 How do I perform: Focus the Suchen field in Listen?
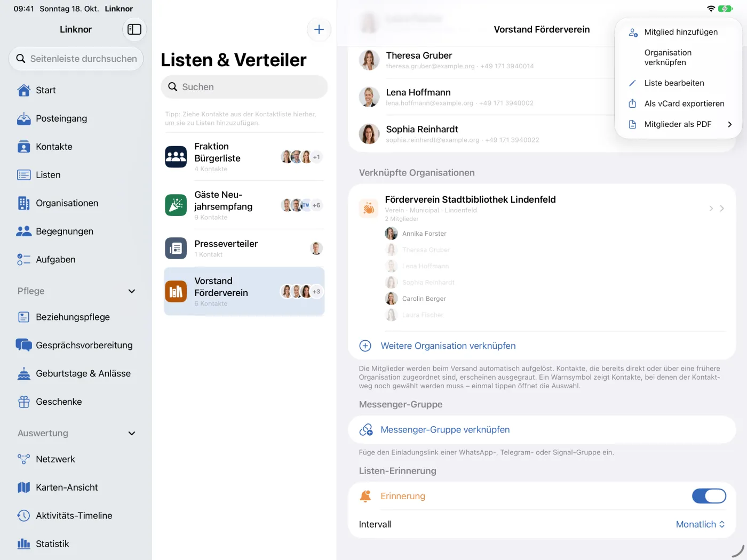tap(244, 87)
